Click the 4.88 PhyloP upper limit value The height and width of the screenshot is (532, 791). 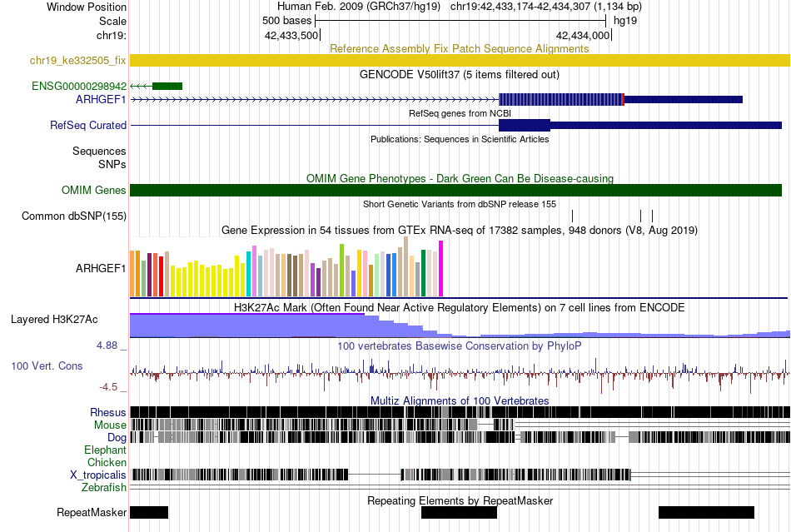107,346
